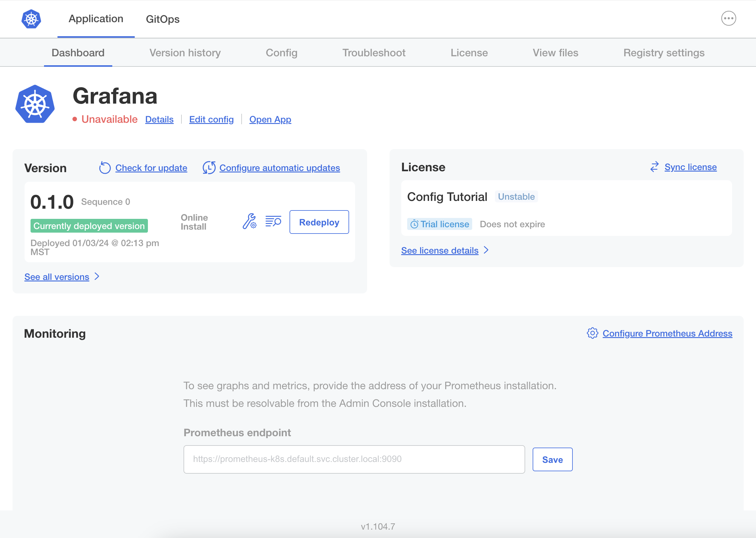Click the Open App link
Screen dimensions: 756x538
point(270,119)
